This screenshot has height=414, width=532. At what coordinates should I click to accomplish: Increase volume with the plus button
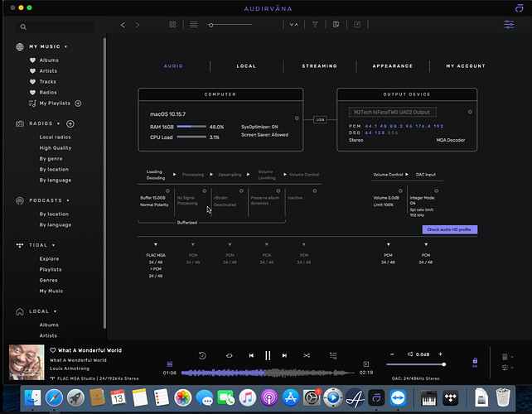tap(440, 354)
